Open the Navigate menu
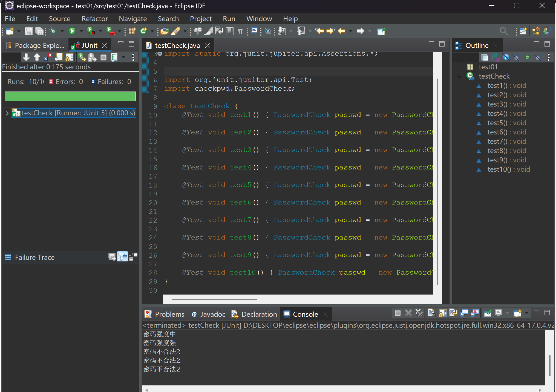The height and width of the screenshot is (392, 556). point(133,19)
